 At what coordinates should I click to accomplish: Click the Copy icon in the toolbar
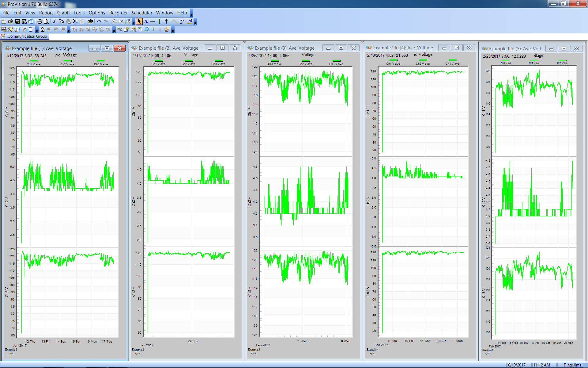pos(61,21)
